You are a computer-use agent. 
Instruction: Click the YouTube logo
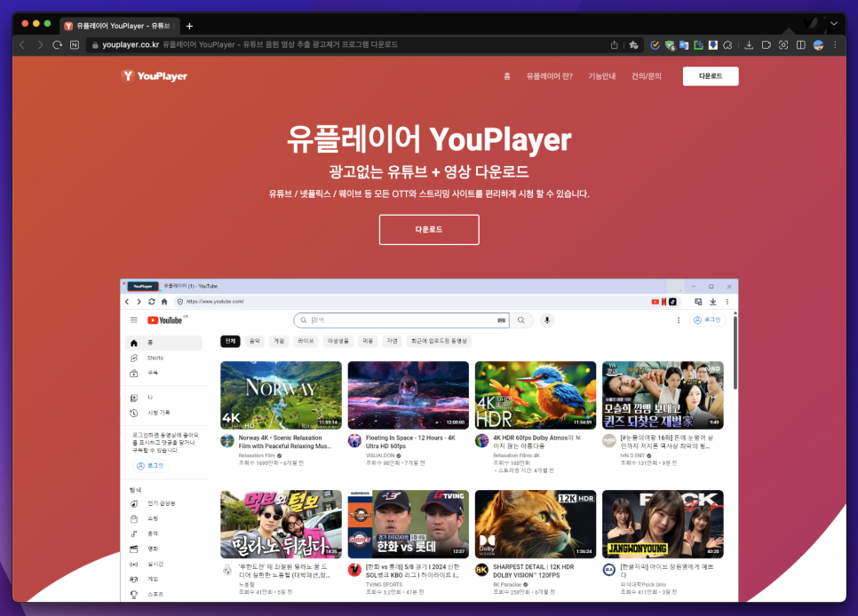(166, 320)
